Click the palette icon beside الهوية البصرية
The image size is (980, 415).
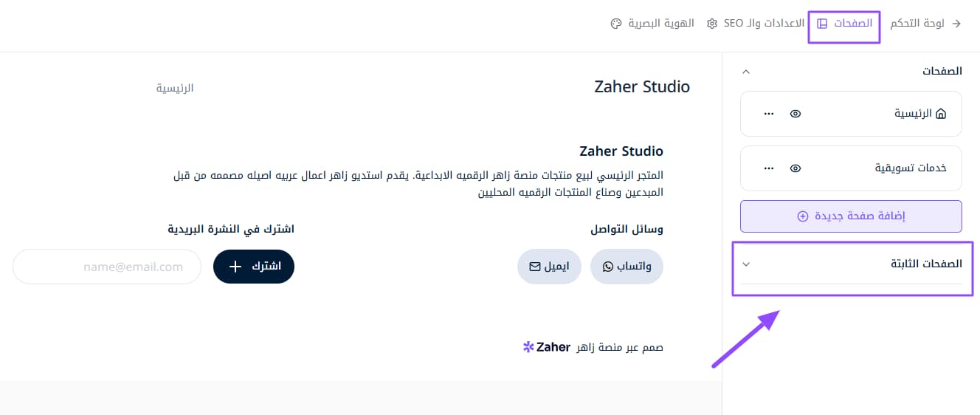click(616, 24)
